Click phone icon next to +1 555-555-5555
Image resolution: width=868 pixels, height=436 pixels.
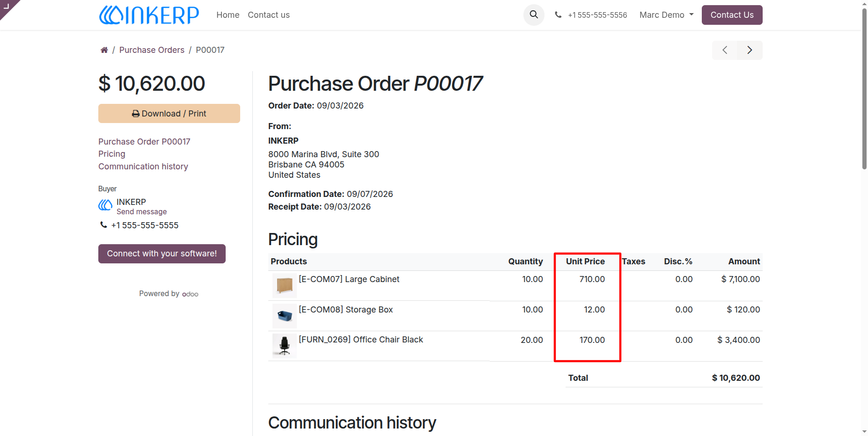[103, 225]
